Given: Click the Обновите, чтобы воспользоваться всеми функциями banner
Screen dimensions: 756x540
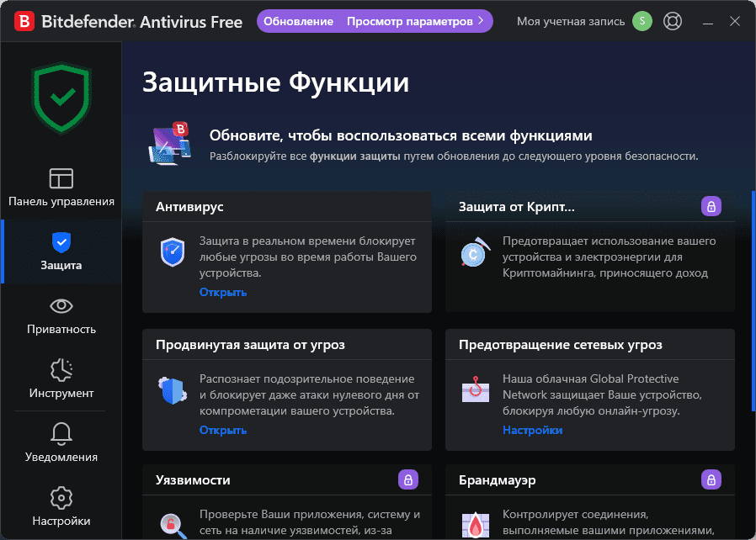Looking at the screenshot, I should [x=401, y=136].
